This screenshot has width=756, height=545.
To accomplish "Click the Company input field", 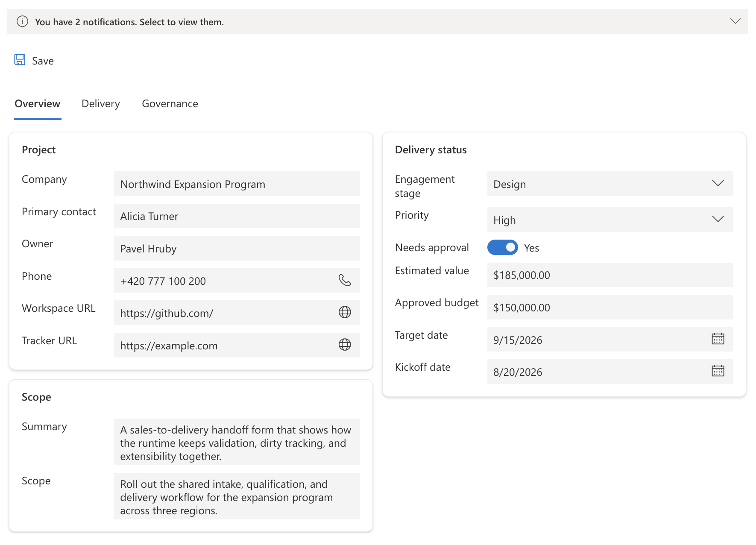I will pyautogui.click(x=237, y=184).
